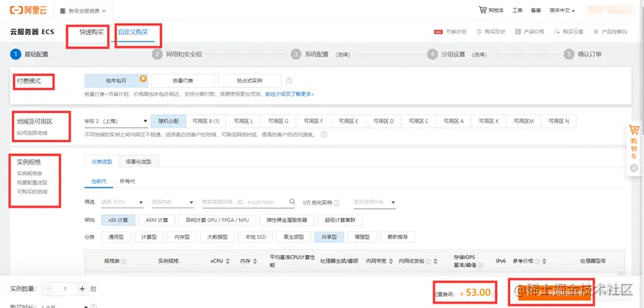Click the help icon next to 抢占式实例
This screenshot has width=644, height=308.
[289, 80]
